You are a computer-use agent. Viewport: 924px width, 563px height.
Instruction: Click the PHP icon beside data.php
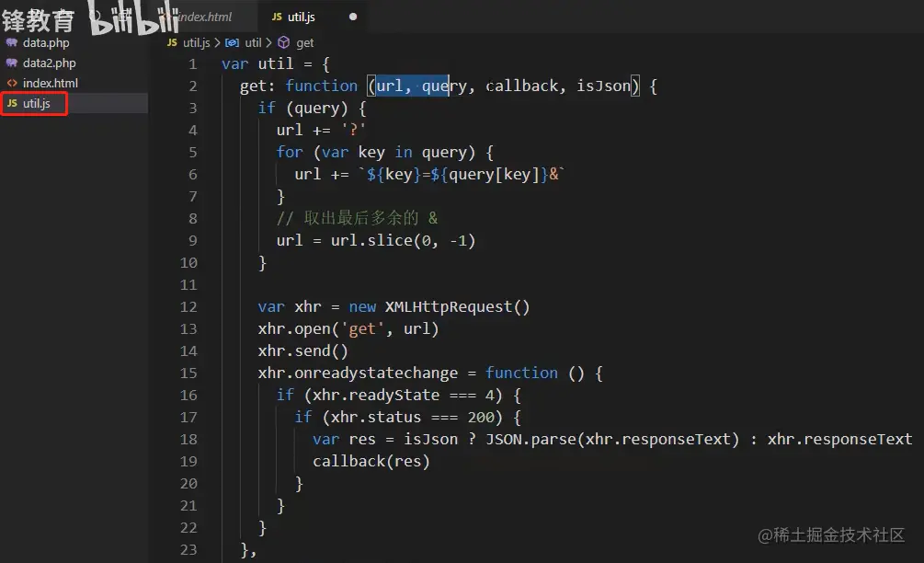pyautogui.click(x=12, y=42)
